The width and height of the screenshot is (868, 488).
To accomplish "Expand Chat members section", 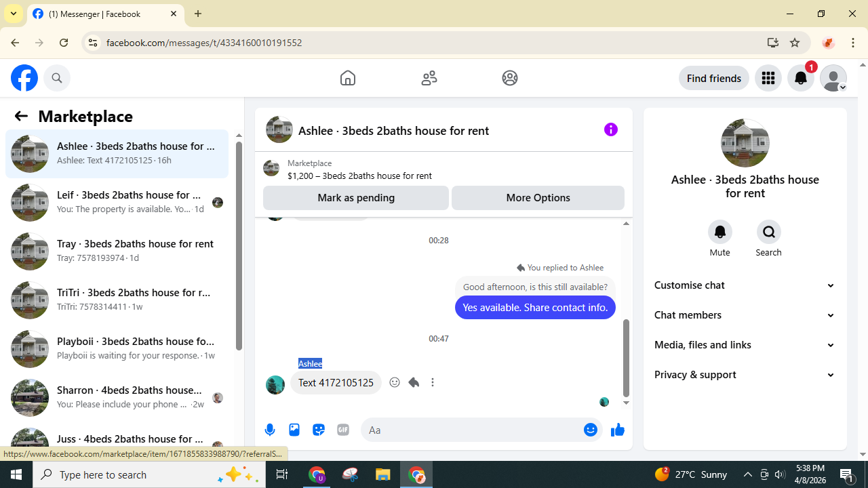I will pyautogui.click(x=745, y=315).
